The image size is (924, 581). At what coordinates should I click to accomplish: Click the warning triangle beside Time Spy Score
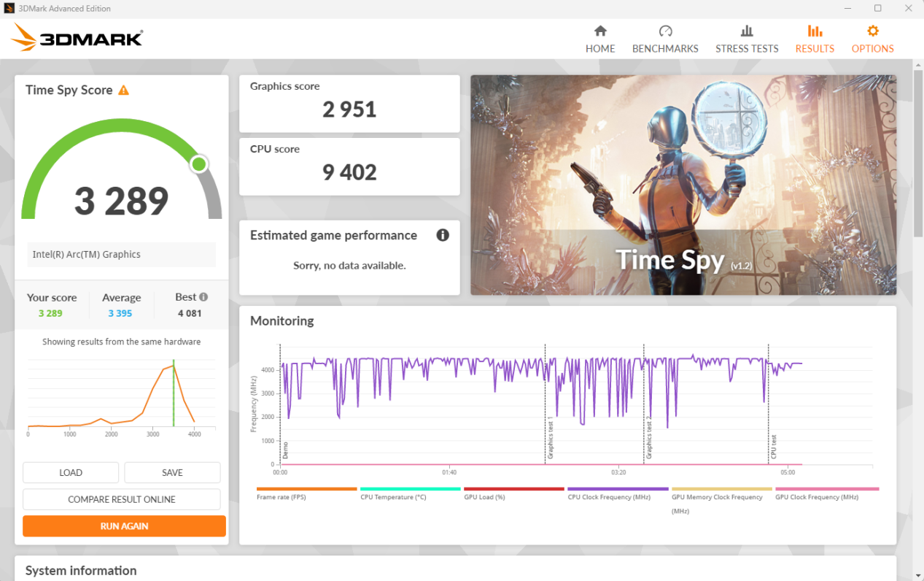click(123, 90)
